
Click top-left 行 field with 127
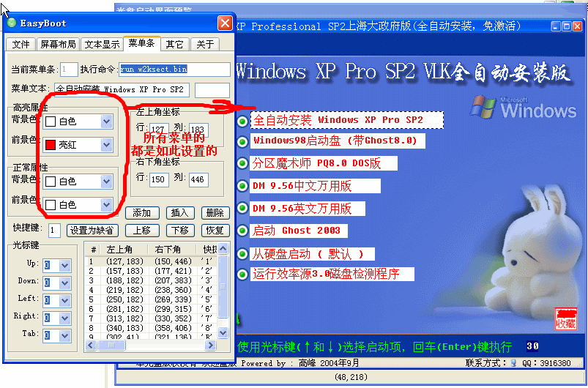159,130
